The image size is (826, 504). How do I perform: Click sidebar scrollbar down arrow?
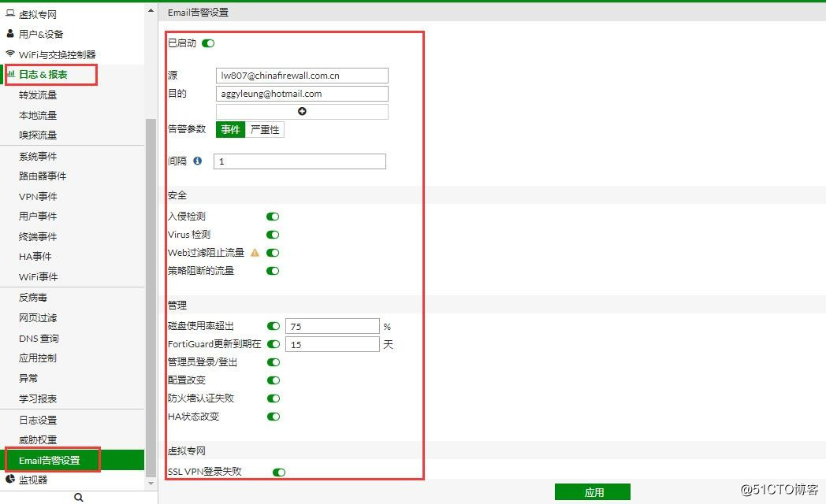(151, 483)
